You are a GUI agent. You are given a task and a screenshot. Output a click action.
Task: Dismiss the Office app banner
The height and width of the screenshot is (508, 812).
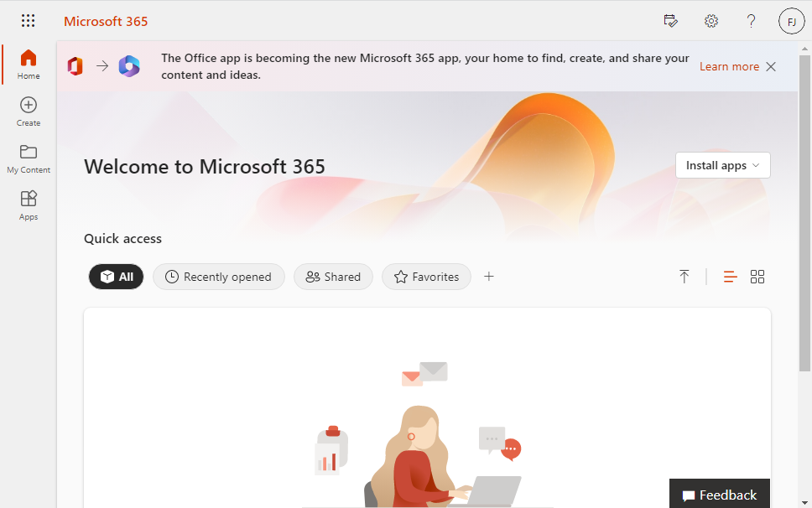(771, 66)
